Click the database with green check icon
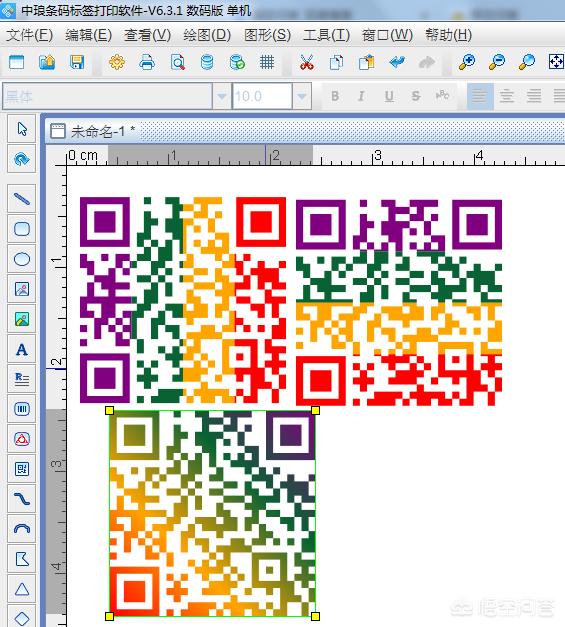The width and height of the screenshot is (565, 627). [237, 62]
